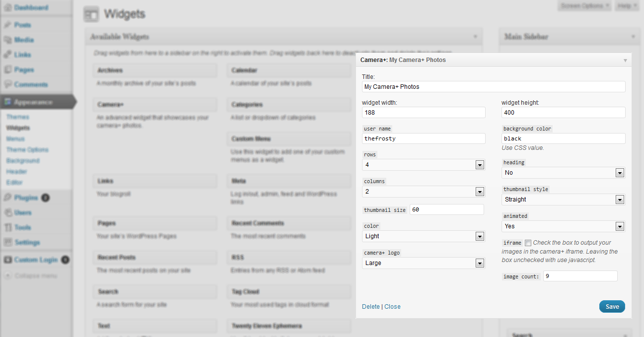The width and height of the screenshot is (644, 337).
Task: Open the Menus submenu item
Action: tap(15, 139)
